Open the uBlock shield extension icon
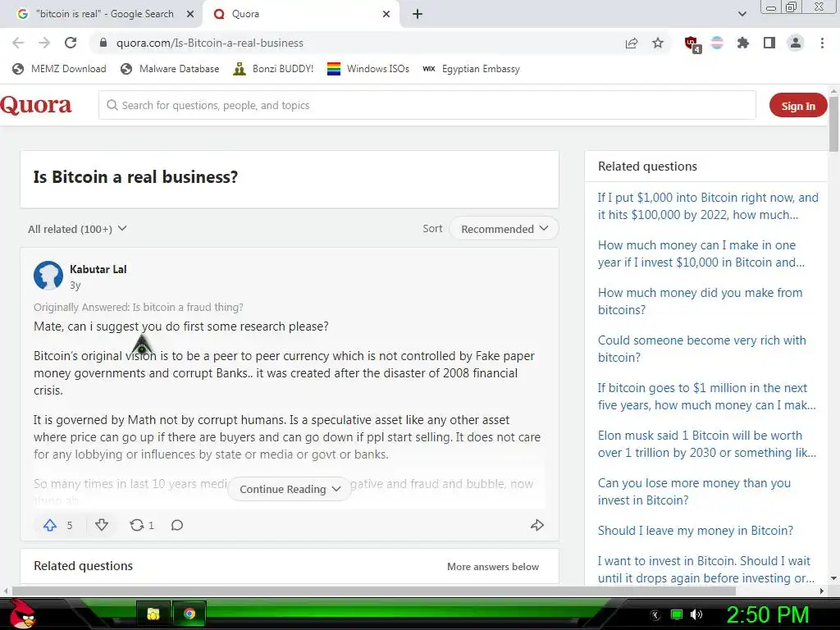The image size is (840, 630). (x=692, y=44)
